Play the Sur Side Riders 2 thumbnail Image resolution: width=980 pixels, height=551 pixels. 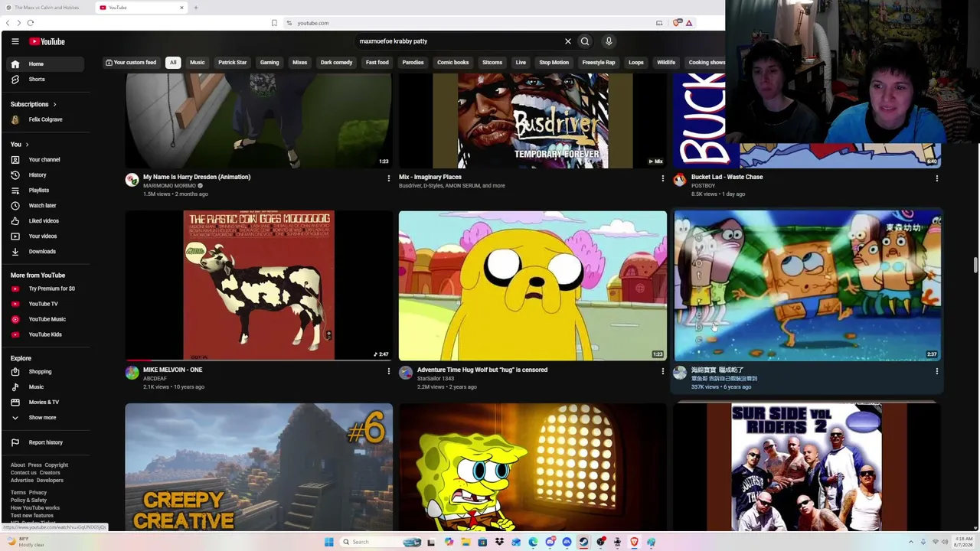coord(807,467)
